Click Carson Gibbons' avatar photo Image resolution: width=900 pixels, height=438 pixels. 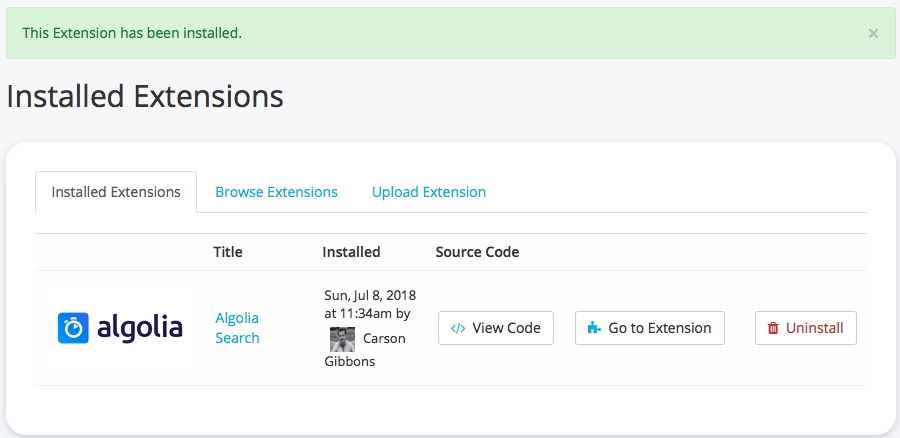click(342, 339)
